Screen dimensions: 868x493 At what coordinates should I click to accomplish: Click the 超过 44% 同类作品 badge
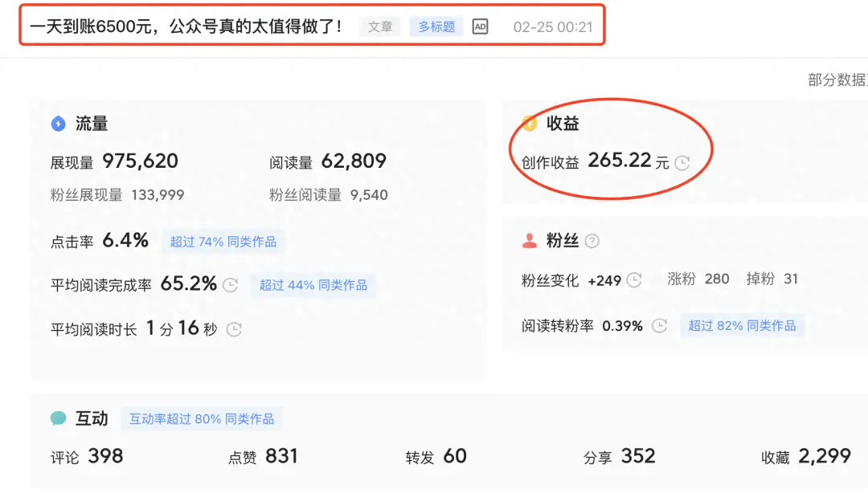(x=313, y=285)
